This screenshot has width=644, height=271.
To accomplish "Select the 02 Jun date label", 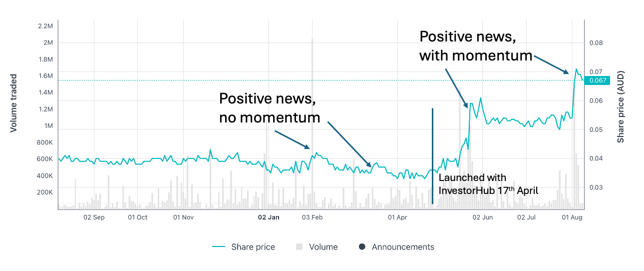I will point(483,217).
